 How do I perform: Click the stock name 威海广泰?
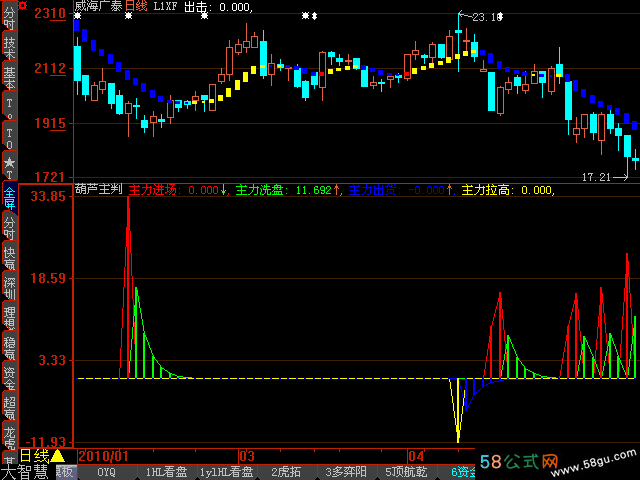(x=98, y=6)
